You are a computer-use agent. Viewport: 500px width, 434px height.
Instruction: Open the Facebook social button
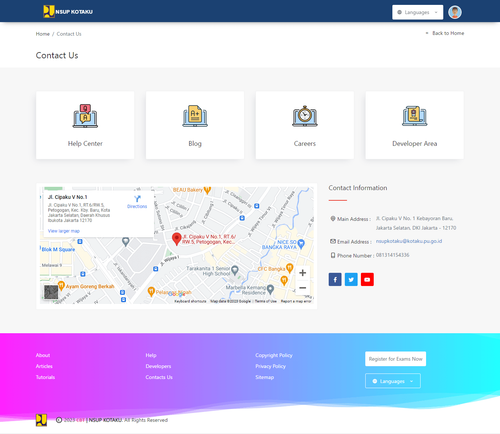tap(335, 279)
